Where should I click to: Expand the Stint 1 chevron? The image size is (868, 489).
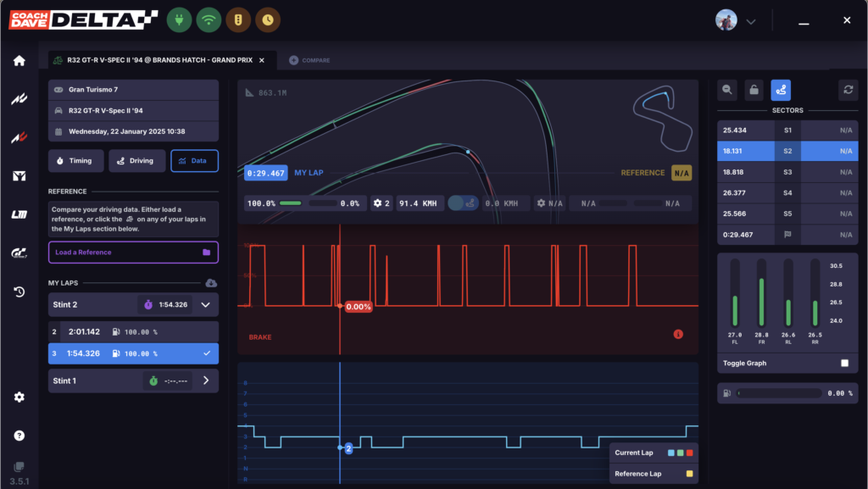point(206,381)
